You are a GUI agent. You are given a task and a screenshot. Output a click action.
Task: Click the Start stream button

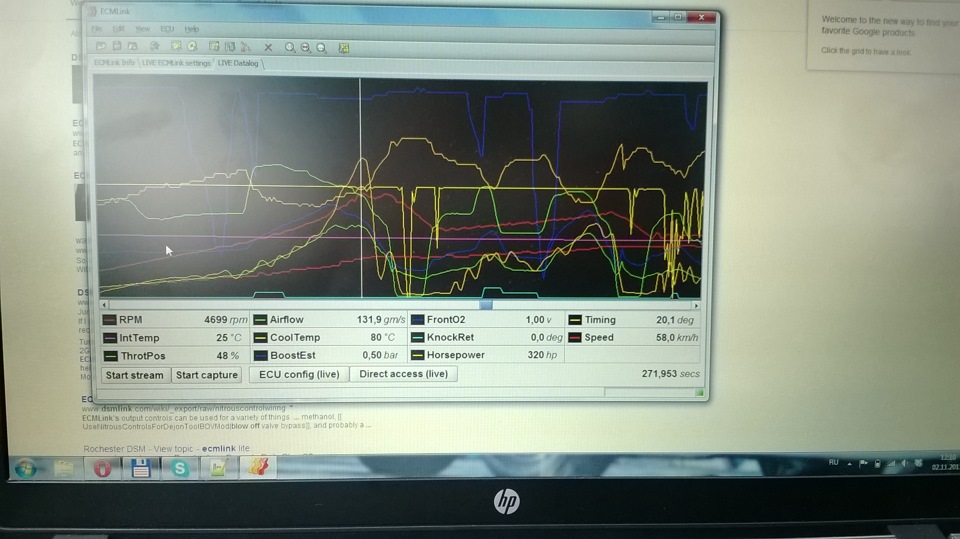[135, 375]
